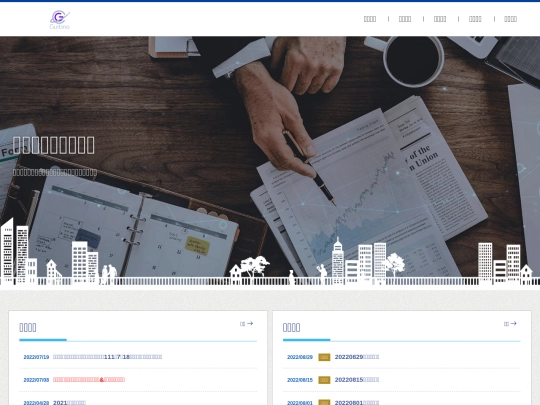Viewport: 540px width, 405px height.
Task: Open the 20220801 news entry
Action: pos(357,402)
